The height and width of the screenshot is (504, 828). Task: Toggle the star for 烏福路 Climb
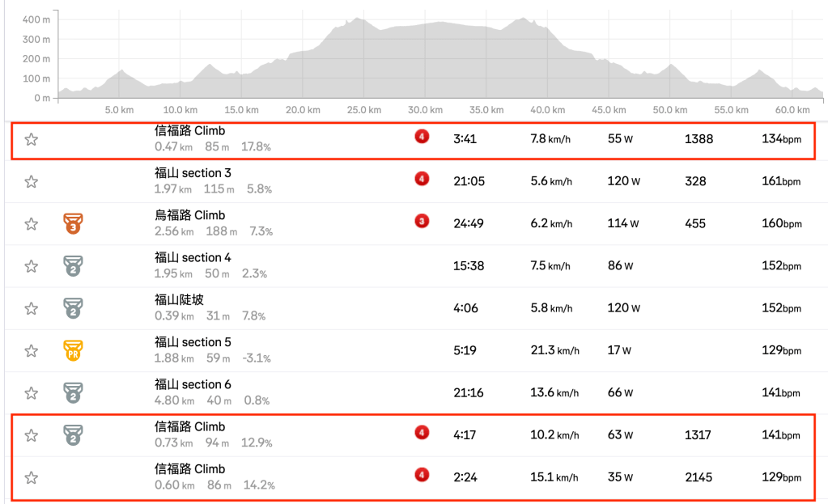tap(32, 224)
